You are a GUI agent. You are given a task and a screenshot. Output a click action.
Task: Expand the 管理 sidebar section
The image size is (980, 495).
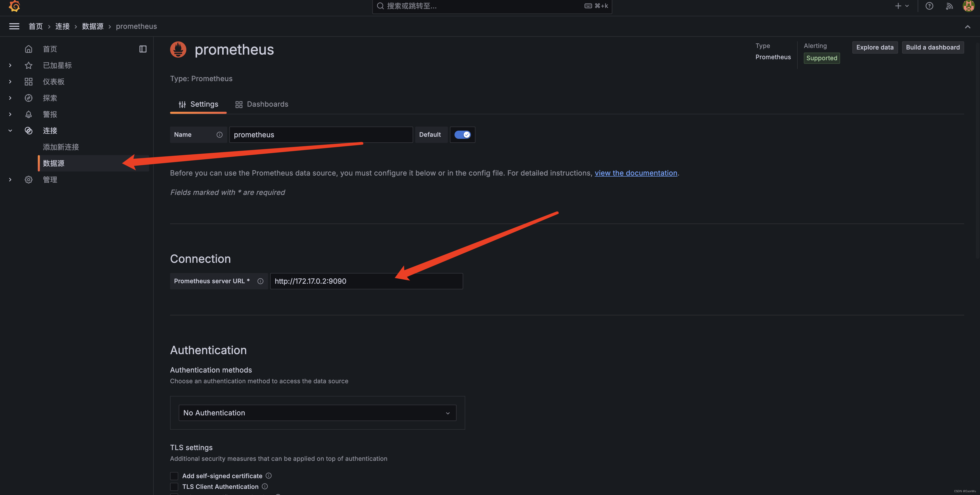pos(10,180)
